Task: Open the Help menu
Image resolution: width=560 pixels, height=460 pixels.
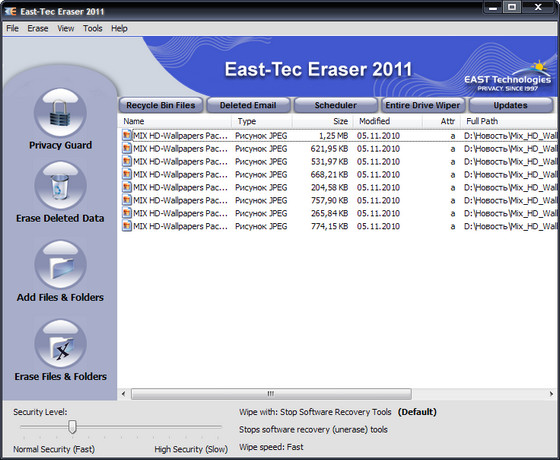Action: point(119,29)
